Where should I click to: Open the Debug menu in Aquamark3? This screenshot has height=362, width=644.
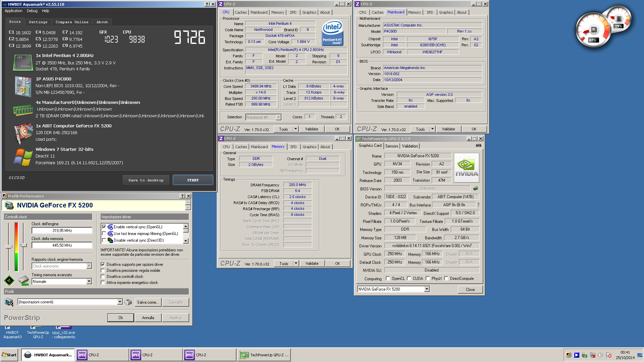(32, 11)
